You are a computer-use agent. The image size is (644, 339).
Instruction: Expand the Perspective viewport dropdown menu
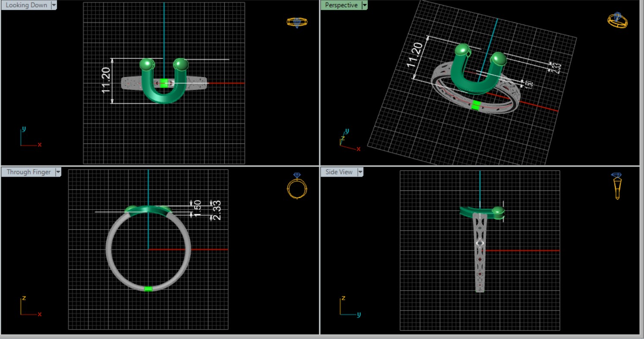click(x=365, y=5)
